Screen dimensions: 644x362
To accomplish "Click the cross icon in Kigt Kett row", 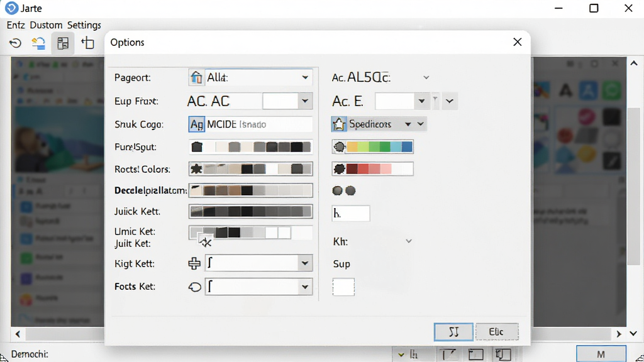I will pyautogui.click(x=194, y=263).
